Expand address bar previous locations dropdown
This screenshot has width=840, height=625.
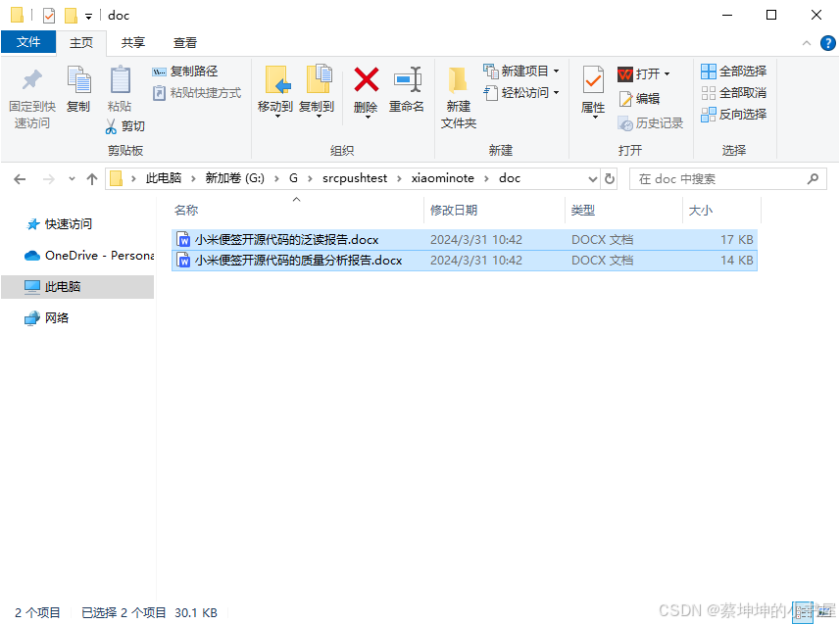pyautogui.click(x=592, y=179)
